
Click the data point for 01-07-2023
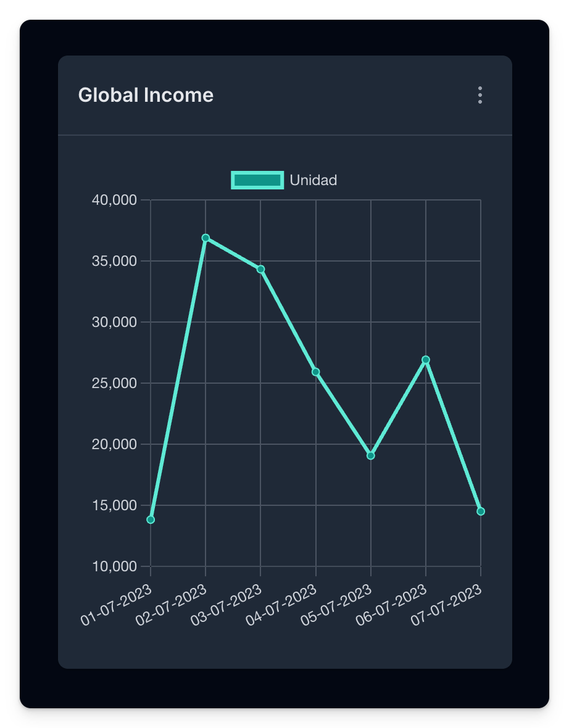(151, 519)
